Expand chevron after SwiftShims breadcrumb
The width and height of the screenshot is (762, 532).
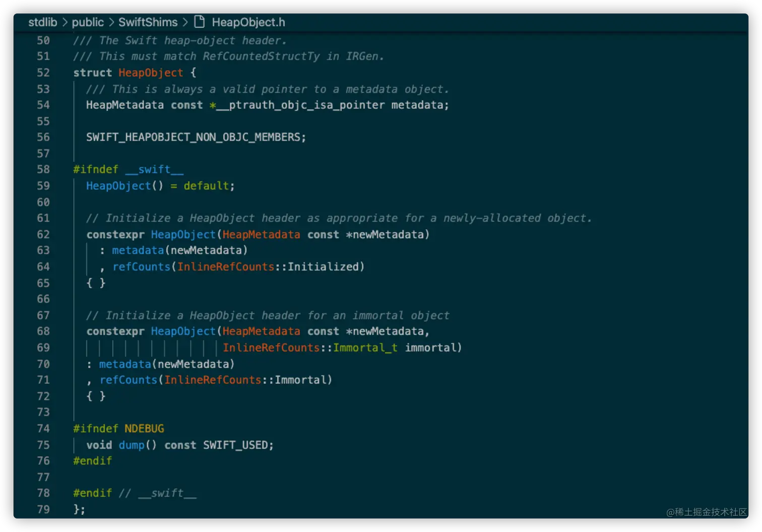(x=185, y=22)
